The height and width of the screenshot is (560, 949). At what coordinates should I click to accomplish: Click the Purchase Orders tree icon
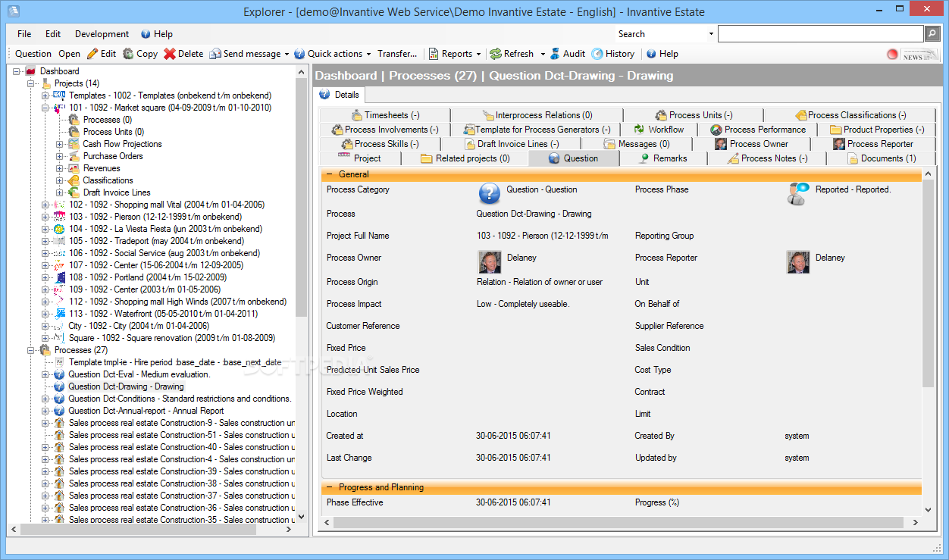coord(74,156)
